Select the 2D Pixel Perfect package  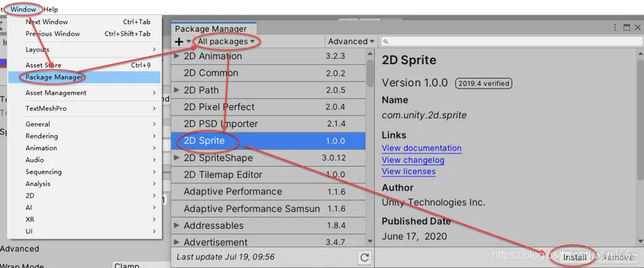click(268, 107)
